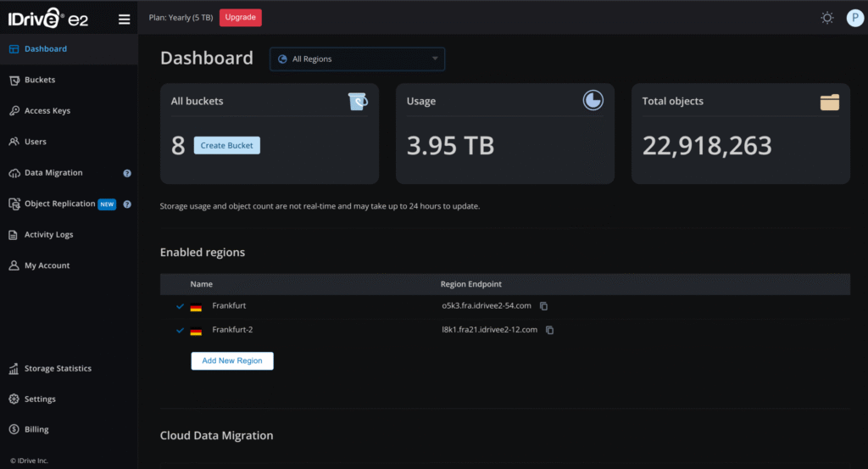868x469 pixels.
Task: Toggle light/dark theme sun icon
Action: (827, 18)
